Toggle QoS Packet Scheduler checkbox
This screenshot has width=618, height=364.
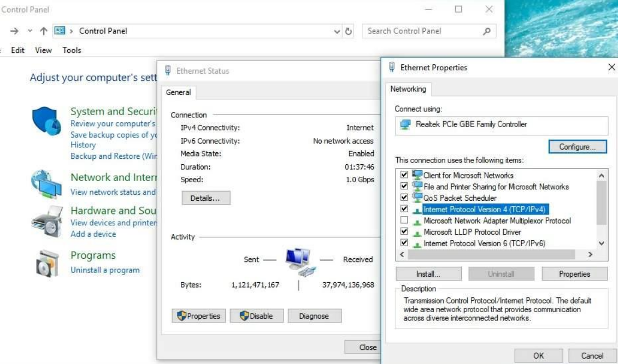pos(404,197)
